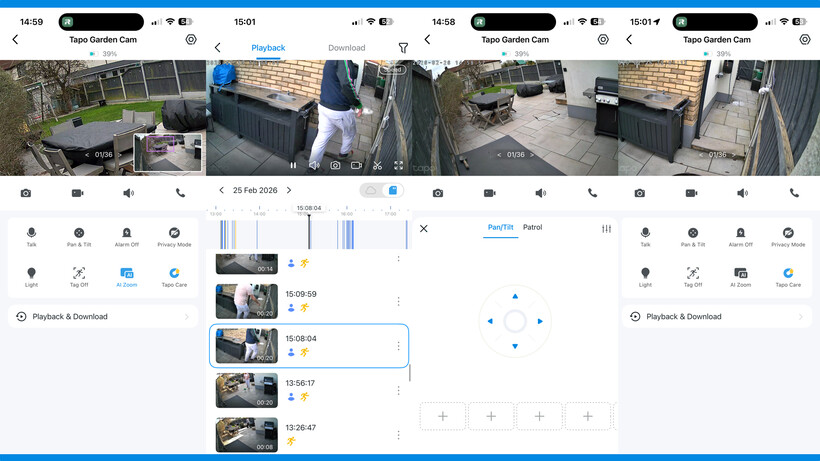Toggle the Light on the 14:59 screen
This screenshot has height=461, width=820.
coord(31,277)
